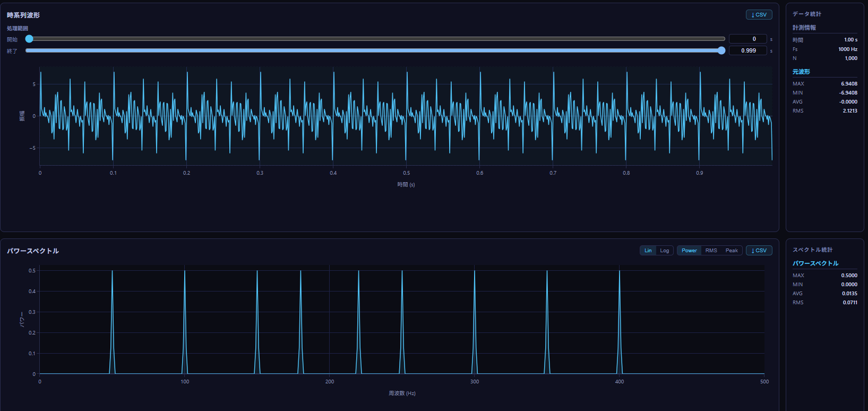Switch spectrum scale to Lin
This screenshot has height=411, width=868.
(648, 251)
